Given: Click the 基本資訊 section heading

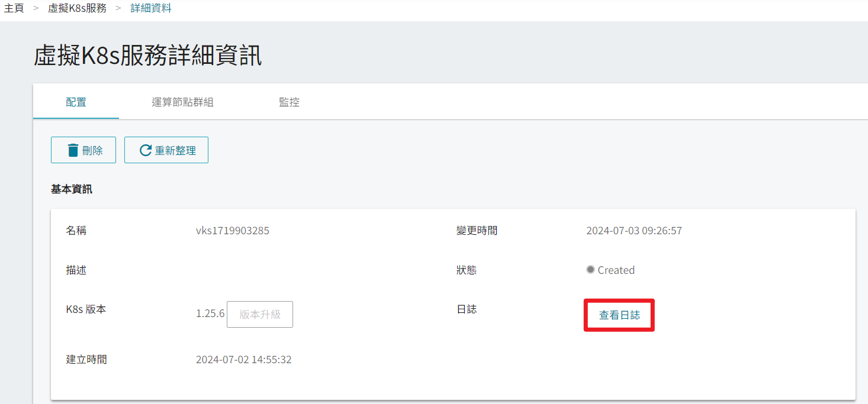Looking at the screenshot, I should [72, 189].
